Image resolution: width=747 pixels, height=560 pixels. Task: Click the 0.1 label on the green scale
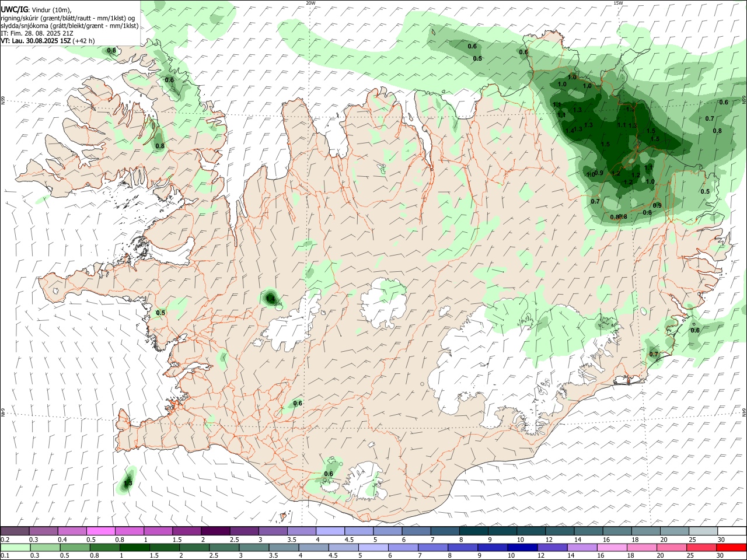click(5, 555)
